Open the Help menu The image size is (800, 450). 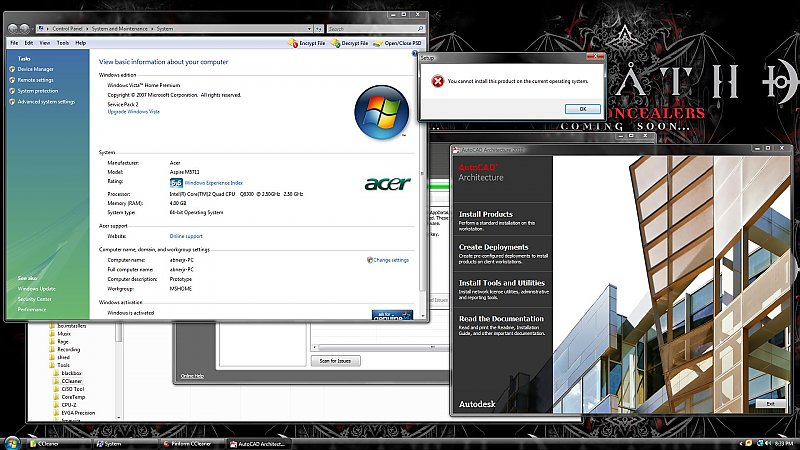click(81, 43)
